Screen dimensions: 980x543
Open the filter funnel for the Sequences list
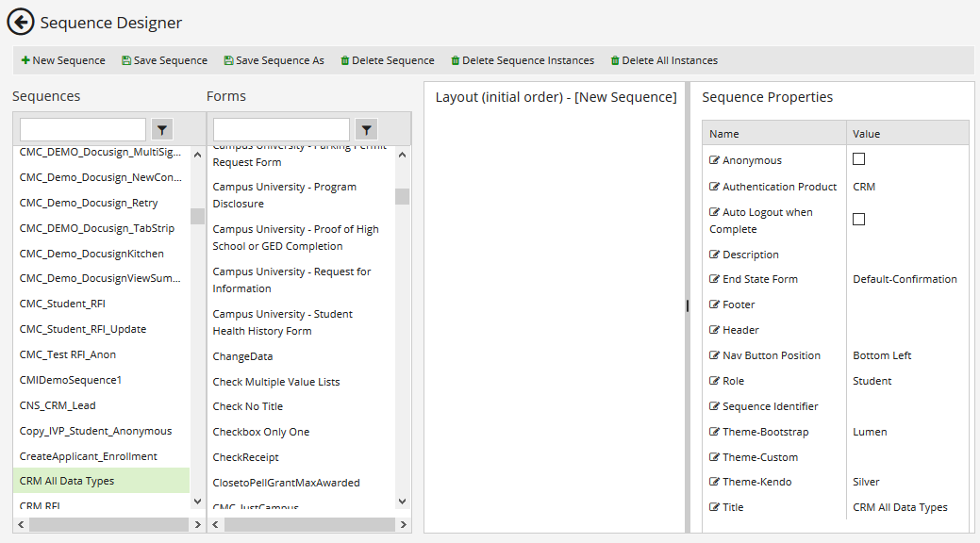click(x=161, y=128)
